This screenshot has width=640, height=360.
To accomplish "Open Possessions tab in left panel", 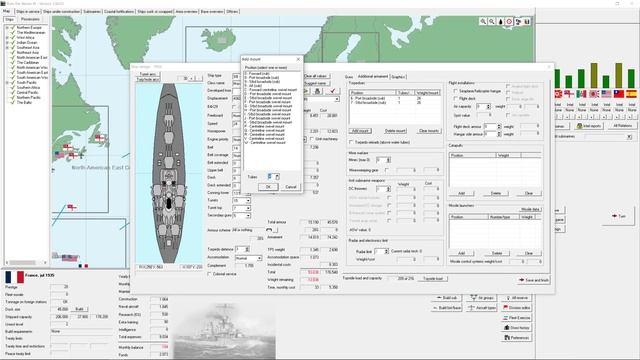I will pos(30,19).
